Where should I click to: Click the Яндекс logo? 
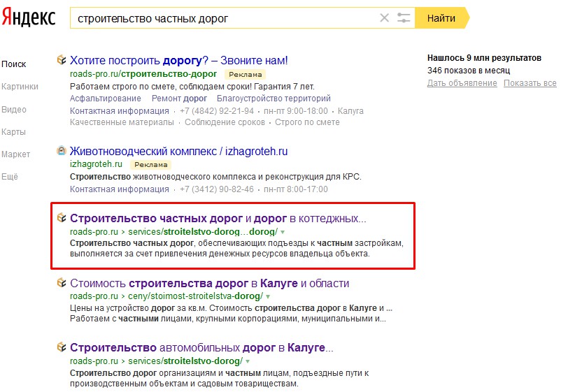pos(29,17)
